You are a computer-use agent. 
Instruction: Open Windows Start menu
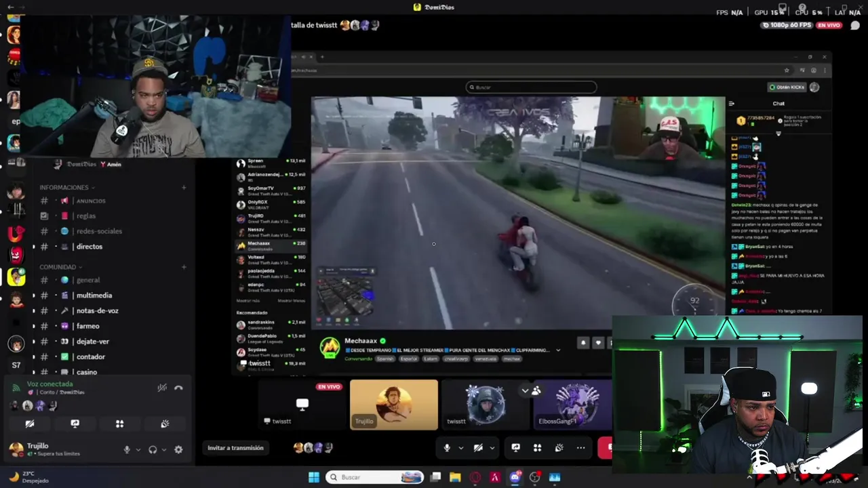pos(314,477)
